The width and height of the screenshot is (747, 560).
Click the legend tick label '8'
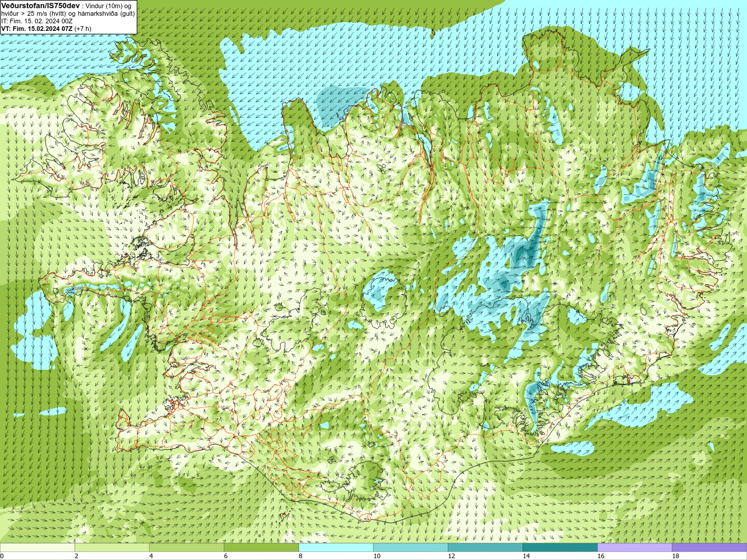300,556
